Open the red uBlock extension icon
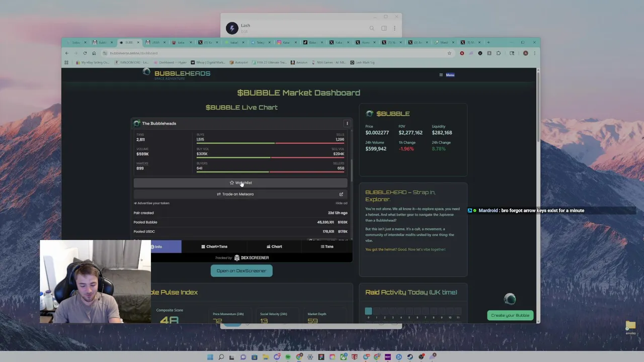 pyautogui.click(x=462, y=53)
